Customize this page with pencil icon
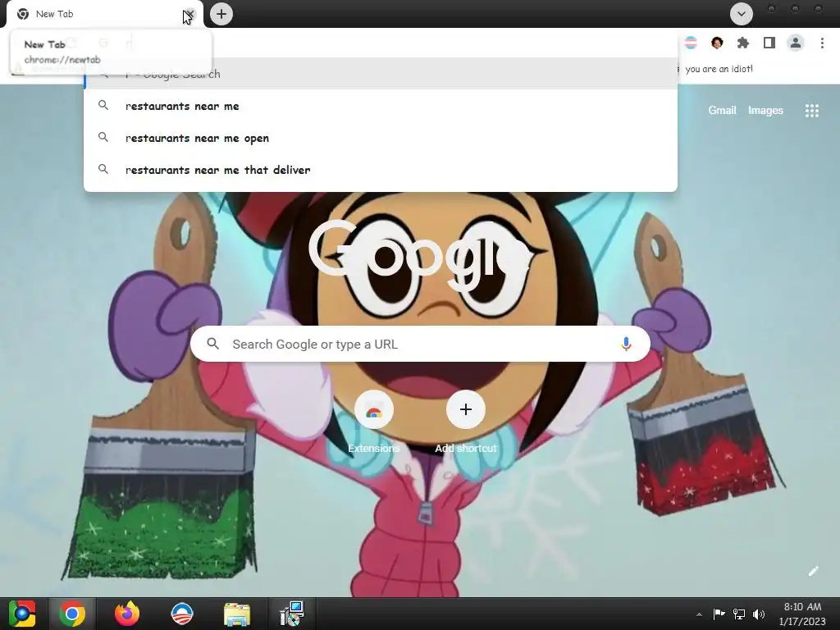Image resolution: width=840 pixels, height=630 pixels. pyautogui.click(x=813, y=571)
